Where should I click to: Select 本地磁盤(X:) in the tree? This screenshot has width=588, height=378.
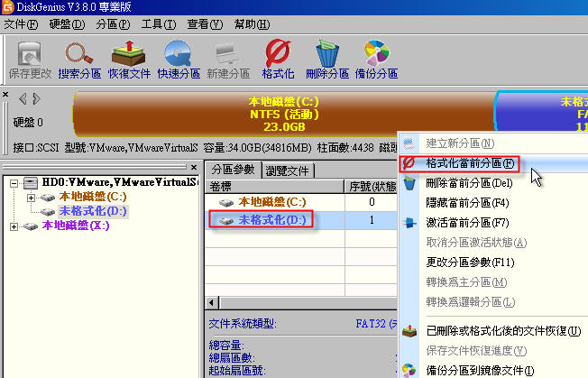(76, 226)
